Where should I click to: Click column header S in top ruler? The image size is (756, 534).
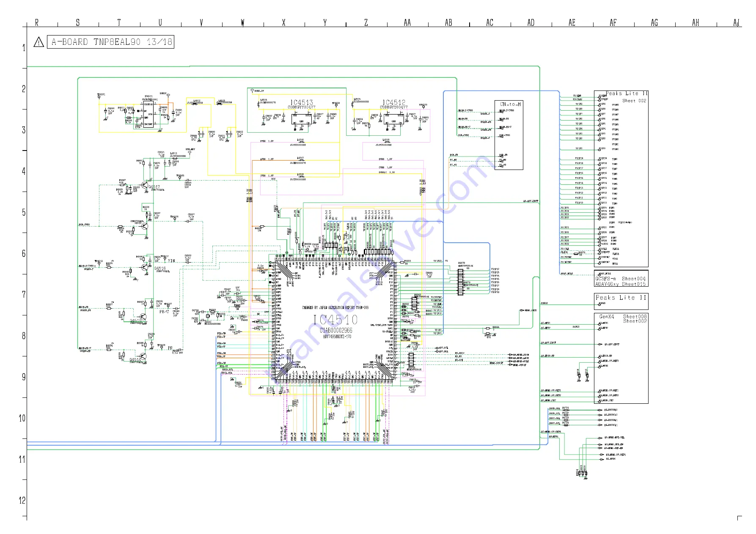(x=78, y=22)
